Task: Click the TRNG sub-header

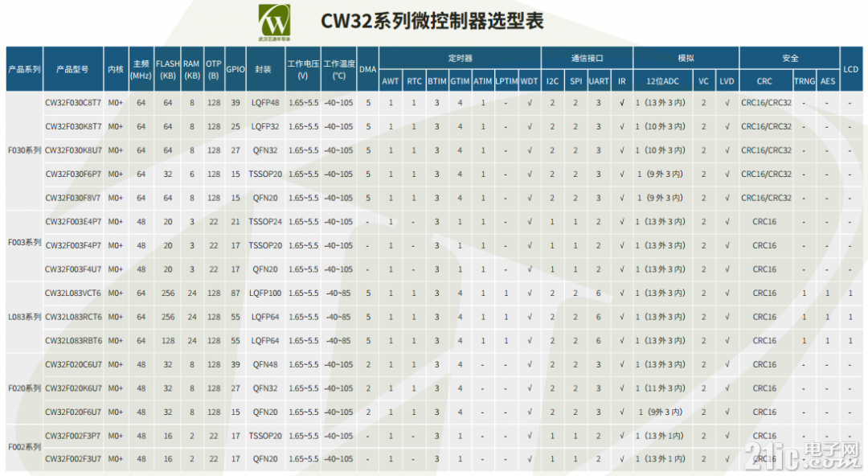Action: 805,81
